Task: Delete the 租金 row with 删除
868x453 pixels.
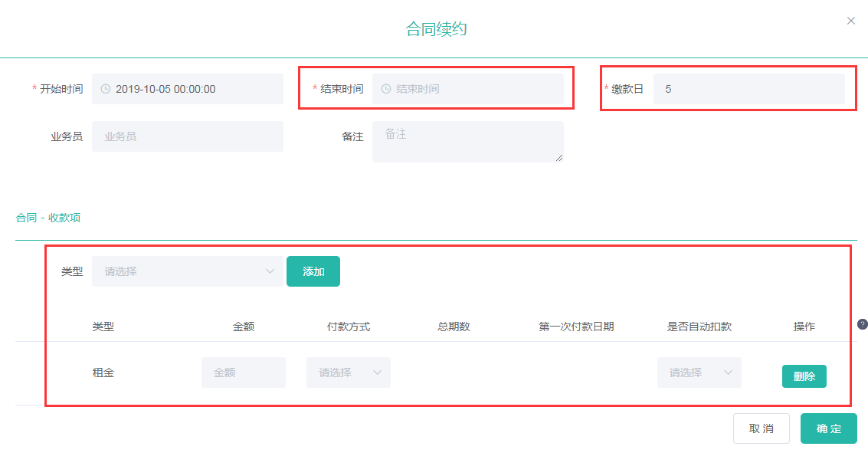Action: [804, 376]
